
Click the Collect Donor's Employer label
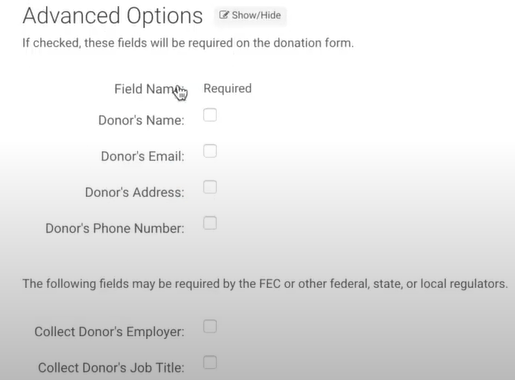109,332
